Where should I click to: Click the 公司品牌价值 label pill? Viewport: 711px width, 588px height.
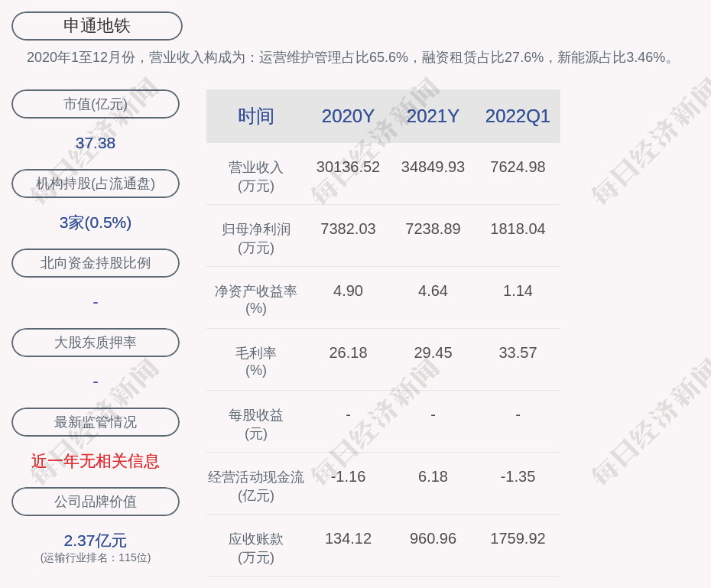tap(96, 502)
